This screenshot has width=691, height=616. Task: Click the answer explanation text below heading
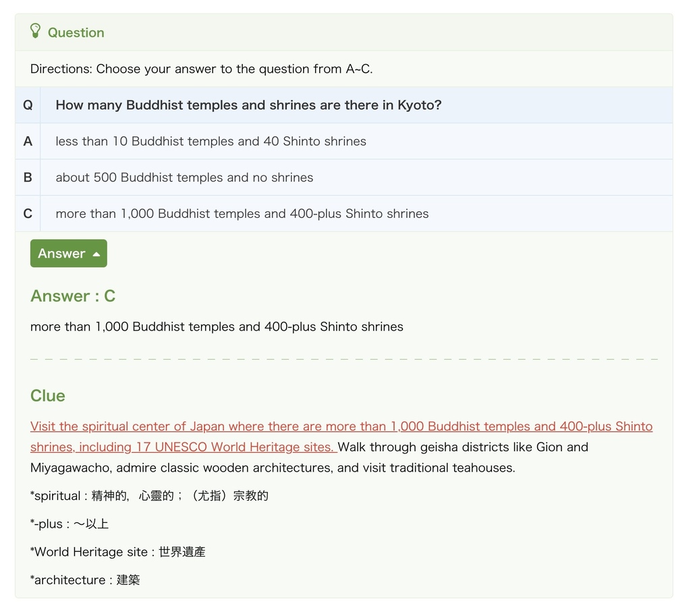[217, 327]
